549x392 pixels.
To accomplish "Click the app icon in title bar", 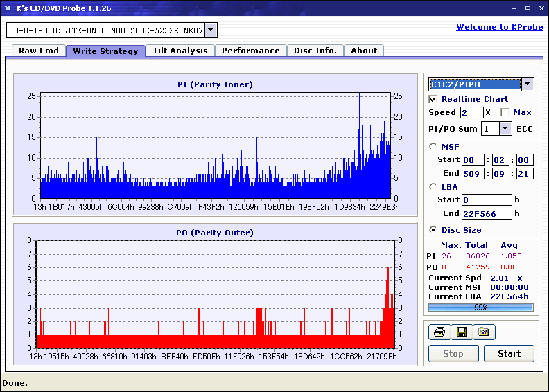I will 8,8.
